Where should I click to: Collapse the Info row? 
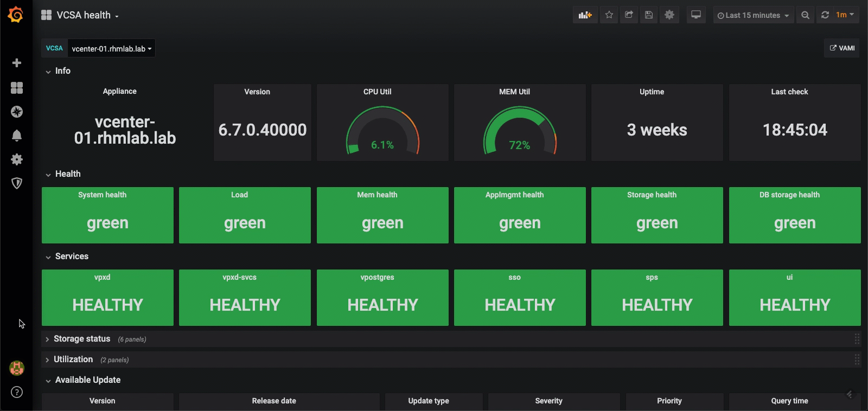pos(58,71)
